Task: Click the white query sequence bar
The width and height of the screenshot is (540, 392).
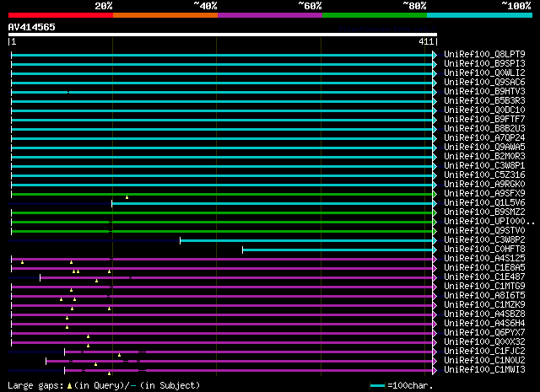Action: 223,35
